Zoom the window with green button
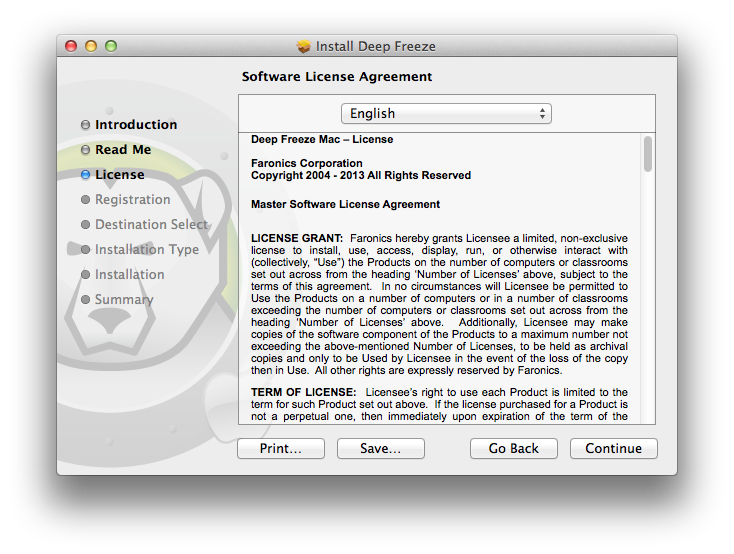This screenshot has width=734, height=554. [x=111, y=46]
